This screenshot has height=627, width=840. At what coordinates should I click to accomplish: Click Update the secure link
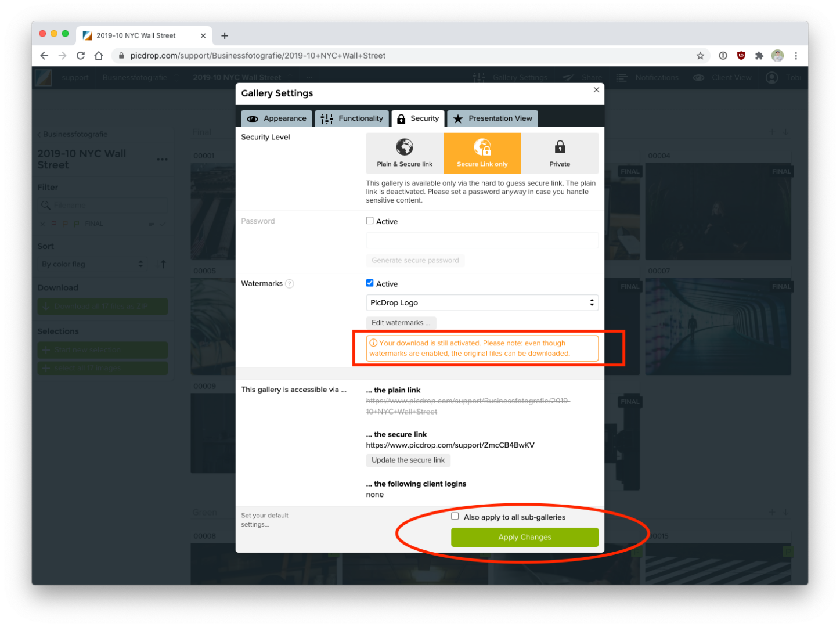408,460
